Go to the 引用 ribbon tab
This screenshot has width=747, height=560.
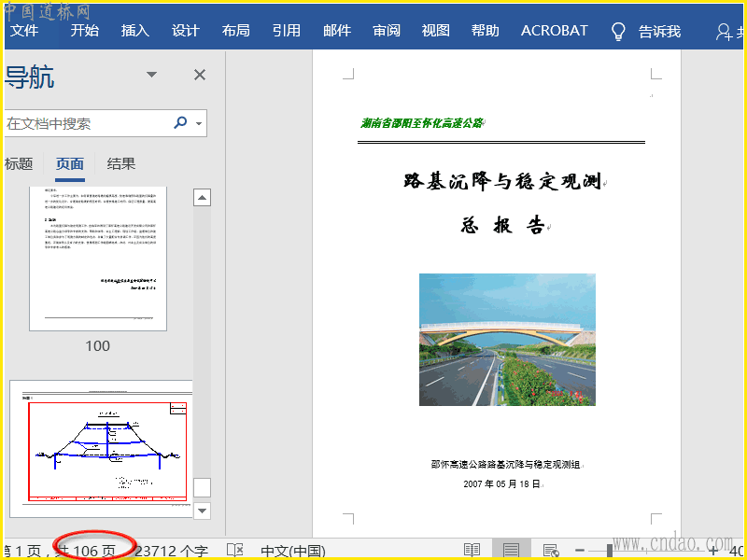[x=287, y=31]
